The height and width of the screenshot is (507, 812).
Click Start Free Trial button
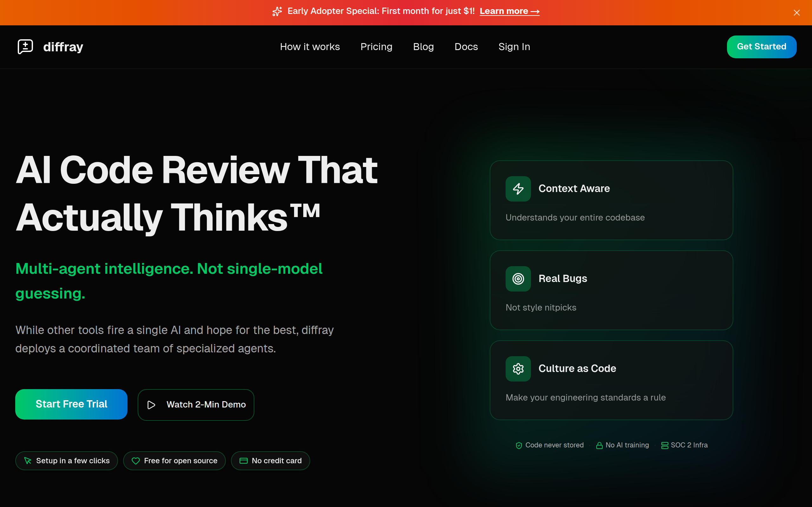[71, 404]
